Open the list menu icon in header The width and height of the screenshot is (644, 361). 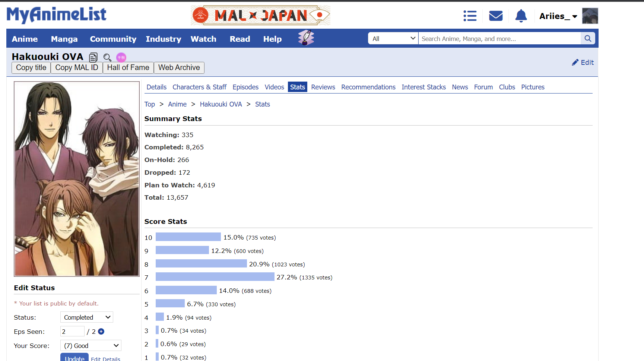[470, 16]
